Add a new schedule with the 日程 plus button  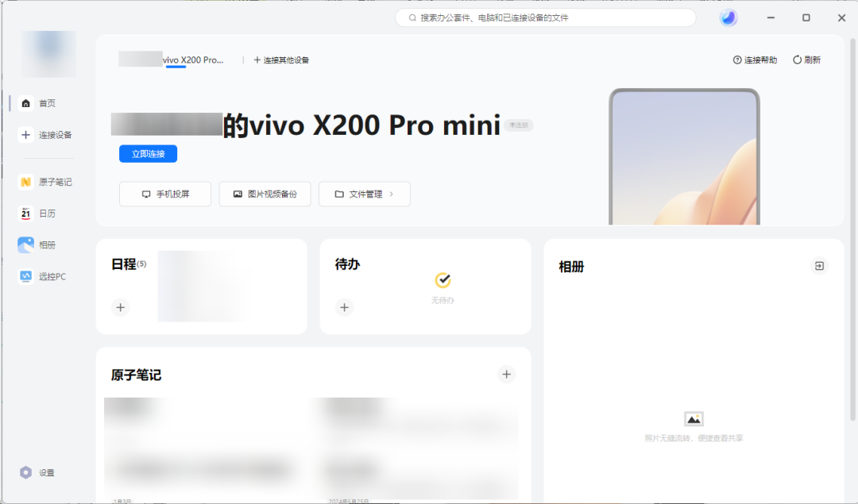tap(120, 307)
